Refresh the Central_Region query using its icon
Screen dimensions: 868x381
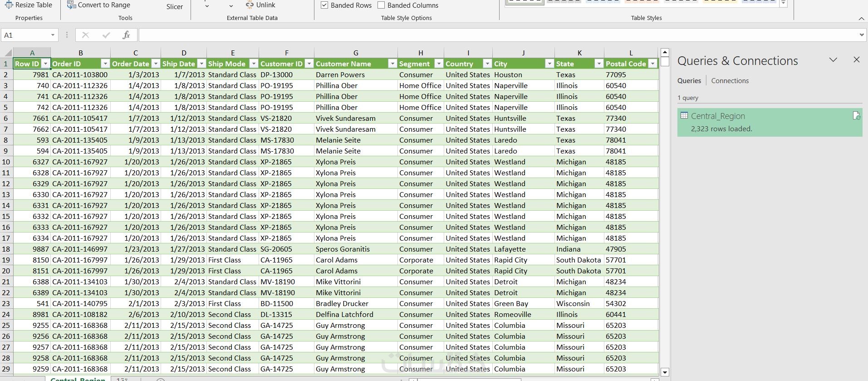point(856,116)
